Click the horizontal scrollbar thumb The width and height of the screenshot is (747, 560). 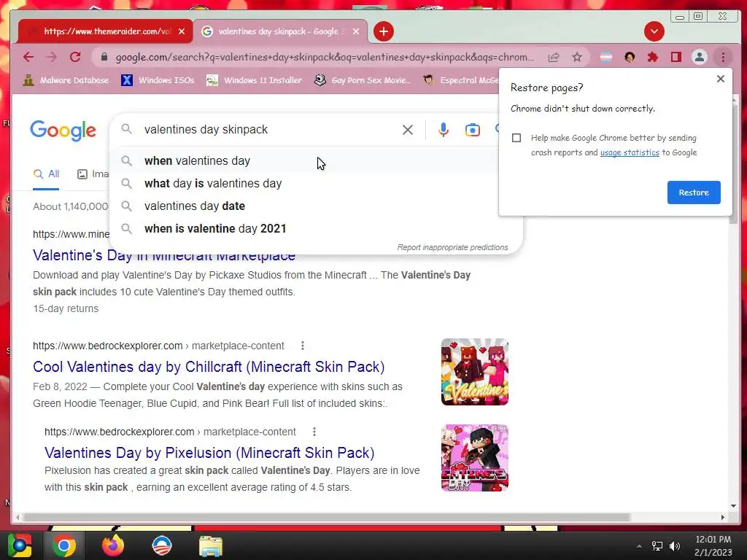327,517
